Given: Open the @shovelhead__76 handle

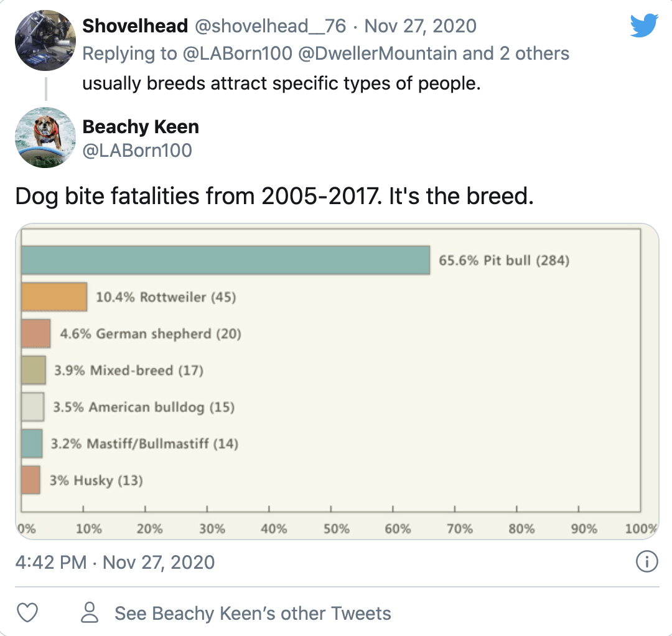Looking at the screenshot, I should tap(271, 26).
